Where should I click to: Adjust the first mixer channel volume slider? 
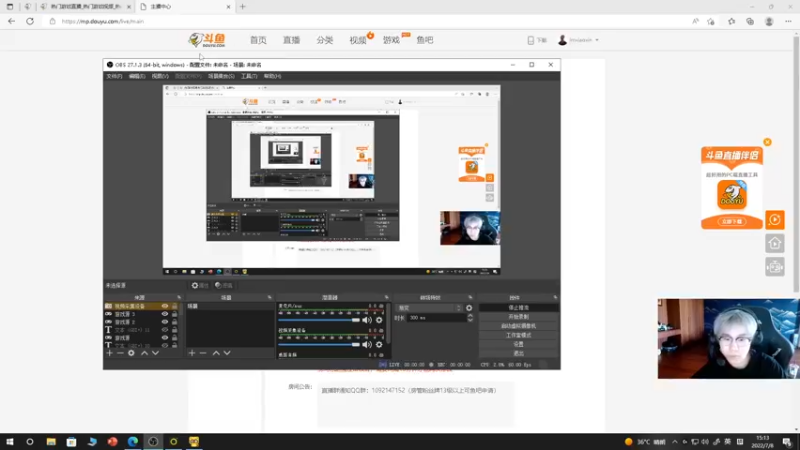[x=319, y=320]
